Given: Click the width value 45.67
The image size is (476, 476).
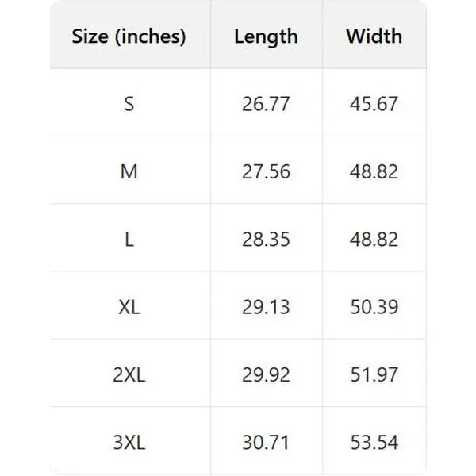Looking at the screenshot, I should (x=374, y=104).
